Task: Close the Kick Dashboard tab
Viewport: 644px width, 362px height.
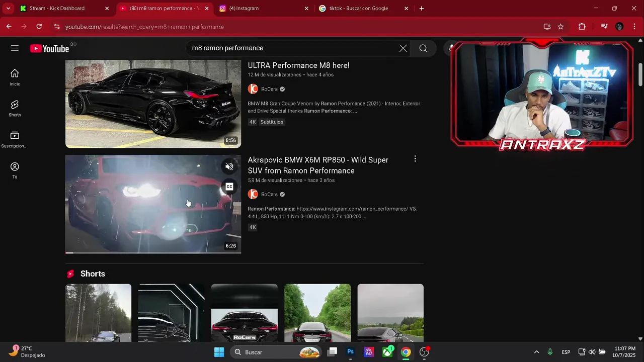Action: [x=107, y=9]
